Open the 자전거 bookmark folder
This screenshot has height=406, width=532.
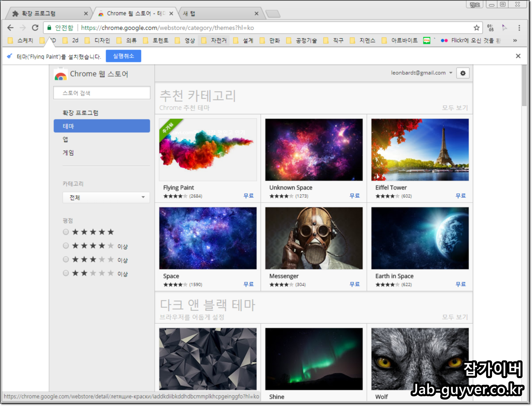point(214,41)
